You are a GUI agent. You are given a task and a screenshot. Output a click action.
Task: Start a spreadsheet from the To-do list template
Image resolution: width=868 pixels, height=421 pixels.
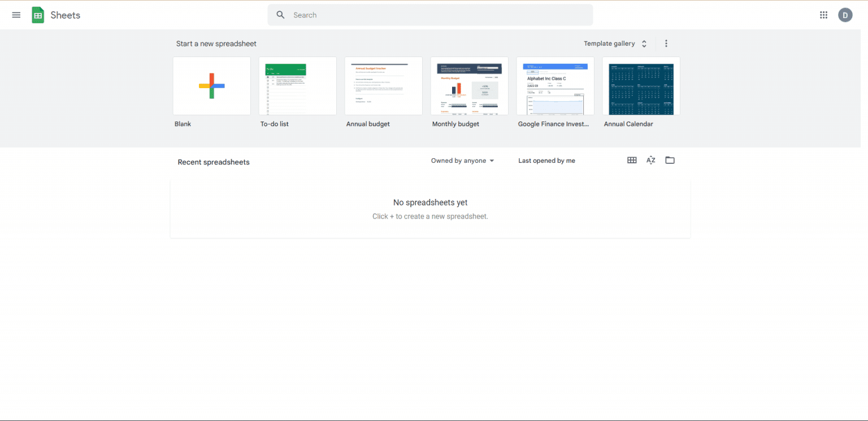[x=297, y=85]
